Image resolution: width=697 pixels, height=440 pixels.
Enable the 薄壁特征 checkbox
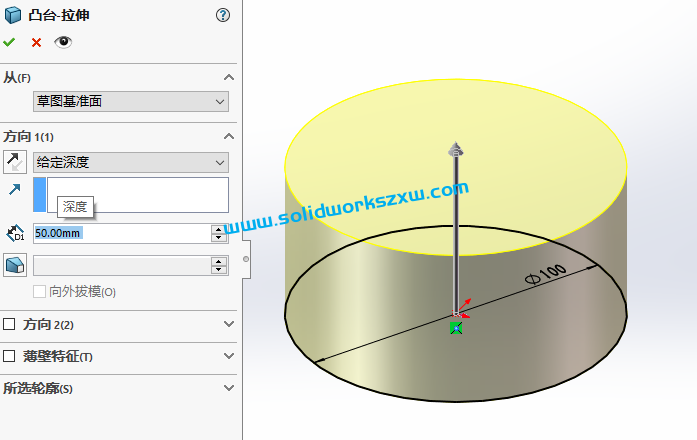point(10,356)
